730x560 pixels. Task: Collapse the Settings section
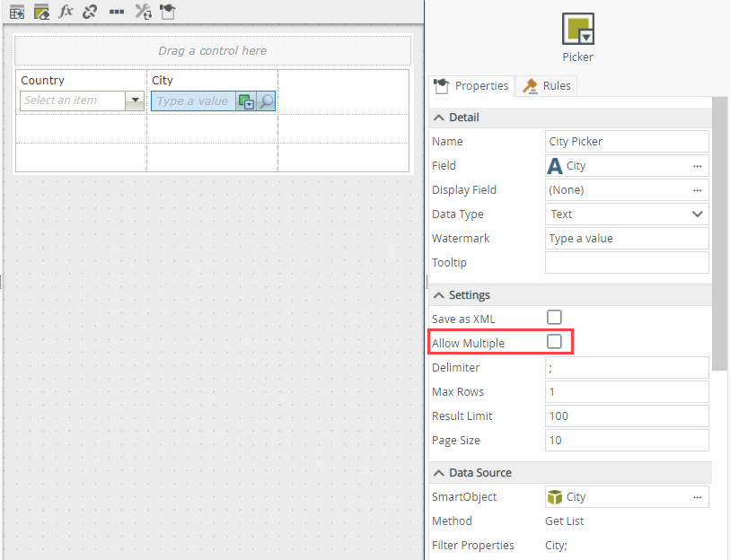(438, 295)
